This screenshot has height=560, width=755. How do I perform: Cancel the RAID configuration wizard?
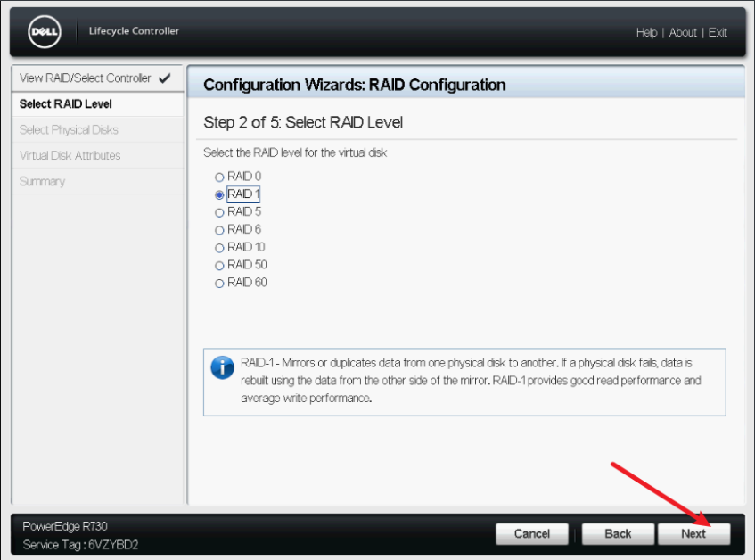tap(532, 533)
